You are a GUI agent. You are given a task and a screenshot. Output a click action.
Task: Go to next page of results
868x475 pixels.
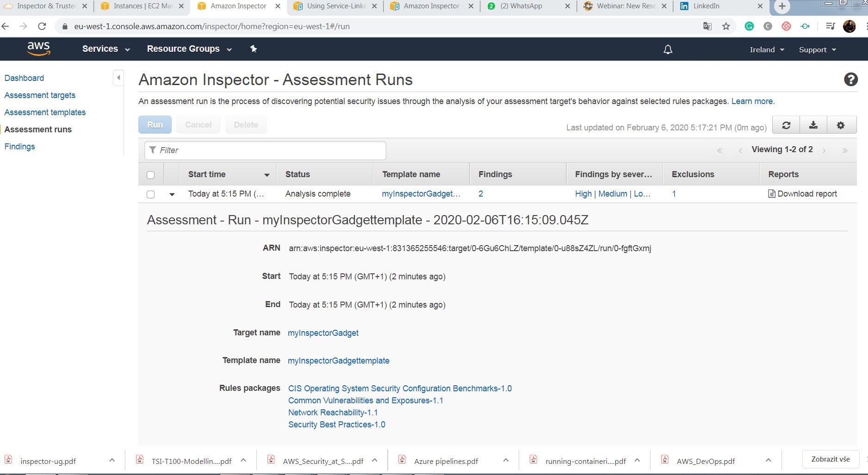[x=824, y=150]
